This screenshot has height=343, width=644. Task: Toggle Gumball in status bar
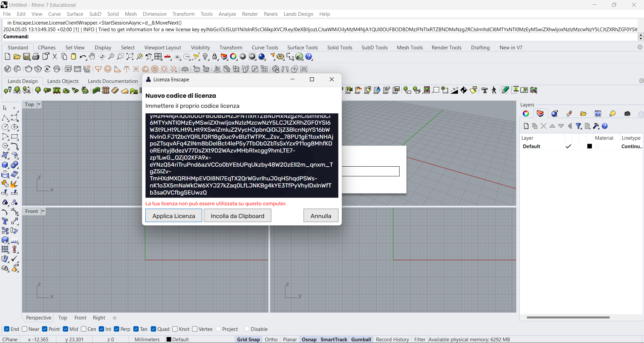click(x=361, y=339)
